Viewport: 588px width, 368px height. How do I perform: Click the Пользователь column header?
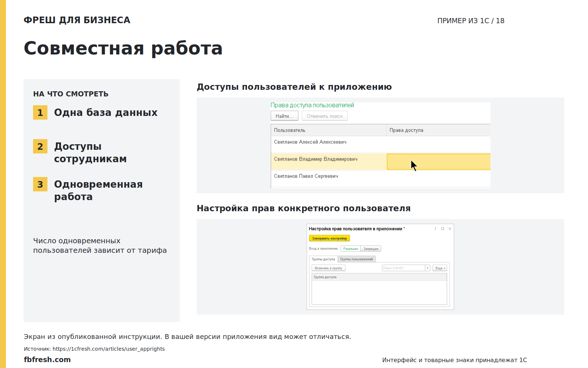tap(329, 130)
